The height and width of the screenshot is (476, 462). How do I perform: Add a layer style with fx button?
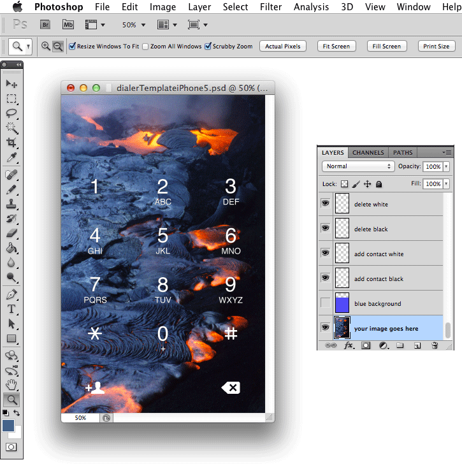coord(349,345)
